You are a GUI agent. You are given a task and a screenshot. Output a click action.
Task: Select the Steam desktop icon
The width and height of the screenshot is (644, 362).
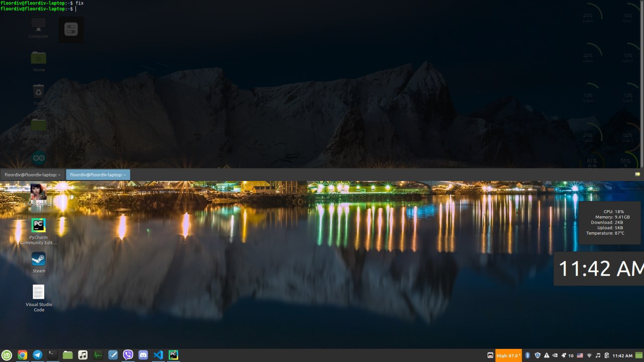click(x=39, y=262)
